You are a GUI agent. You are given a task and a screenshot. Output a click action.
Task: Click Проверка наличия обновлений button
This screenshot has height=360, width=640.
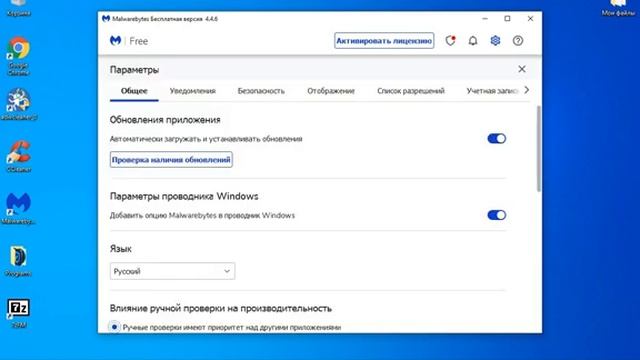click(171, 160)
